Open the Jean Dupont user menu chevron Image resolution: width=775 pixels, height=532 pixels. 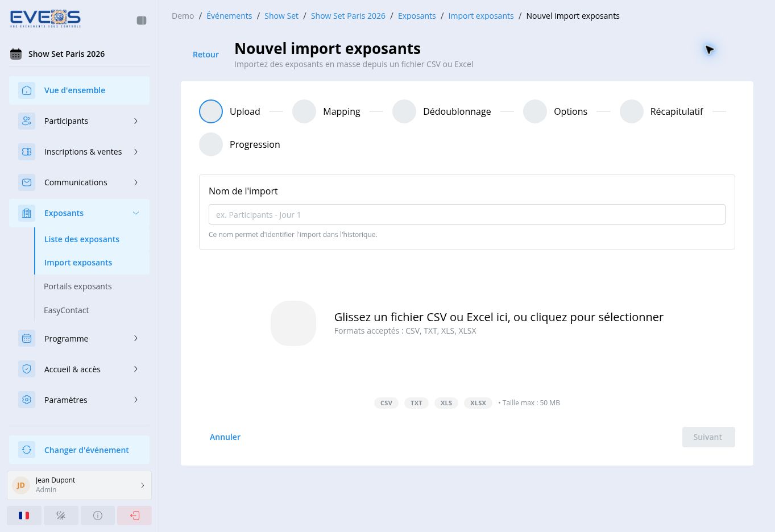143,485
